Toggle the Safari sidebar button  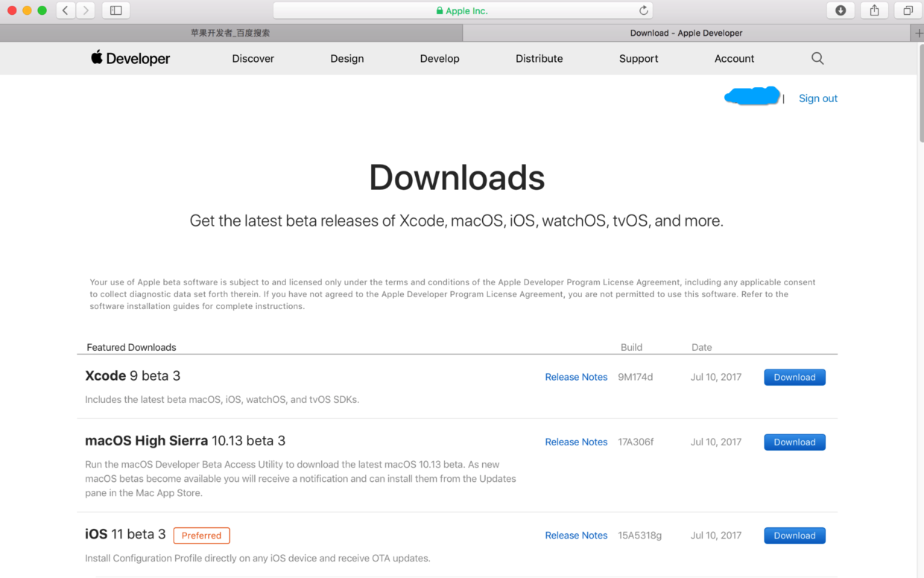pos(115,10)
